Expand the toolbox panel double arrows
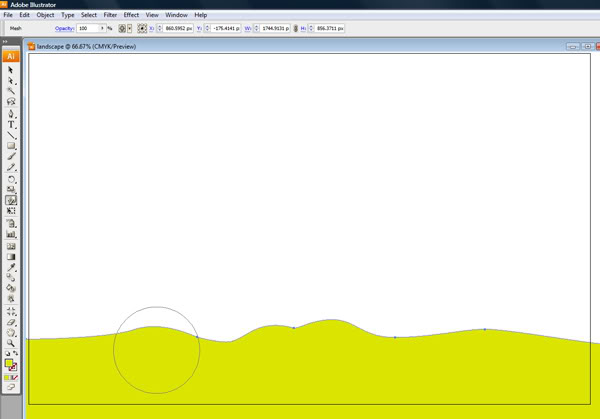600x419 pixels. [x=5, y=41]
